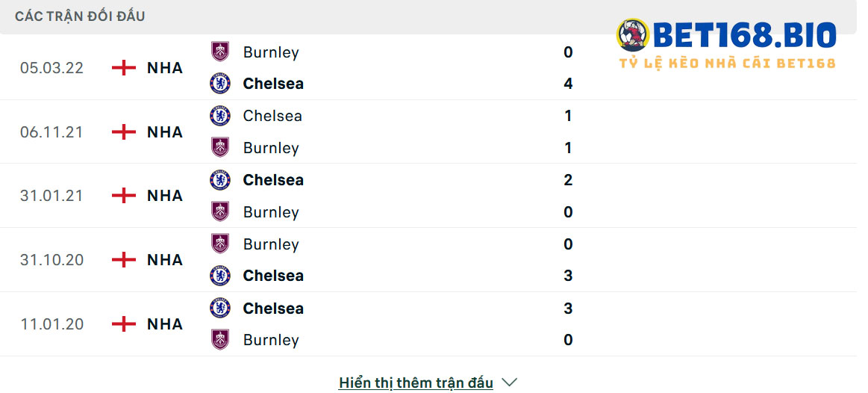Click the England flag beside 31.10.20
The image size is (868, 393).
pos(124,259)
